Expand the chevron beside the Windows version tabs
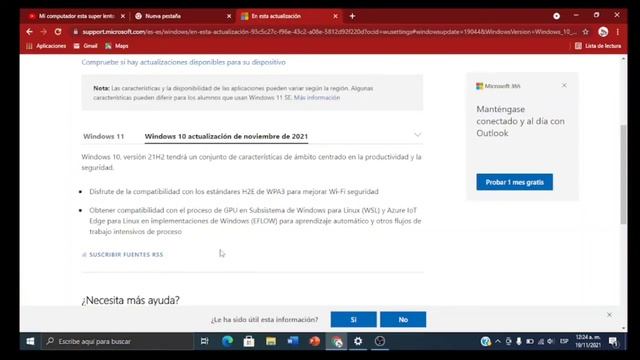Screen dimensions: 640x360 [x=417, y=135]
